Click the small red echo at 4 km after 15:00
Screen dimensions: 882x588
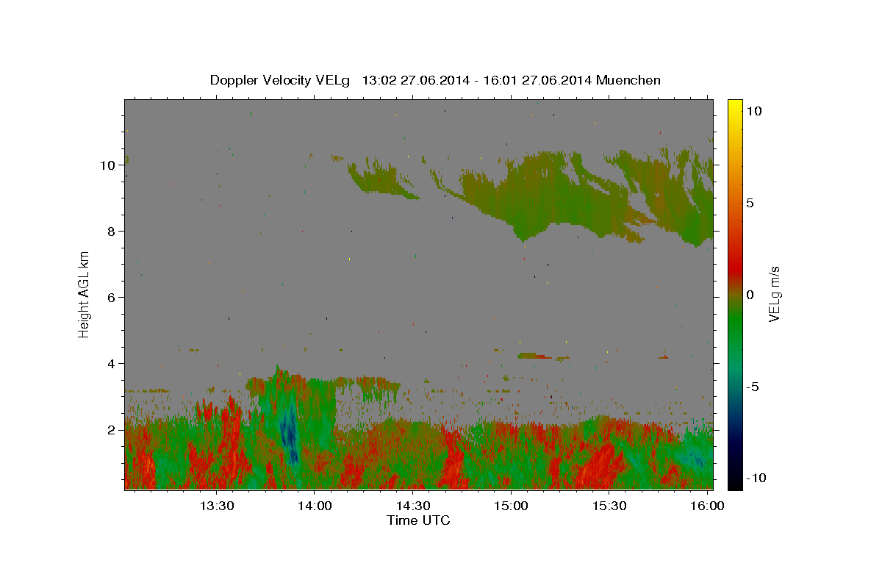pyautogui.click(x=534, y=356)
